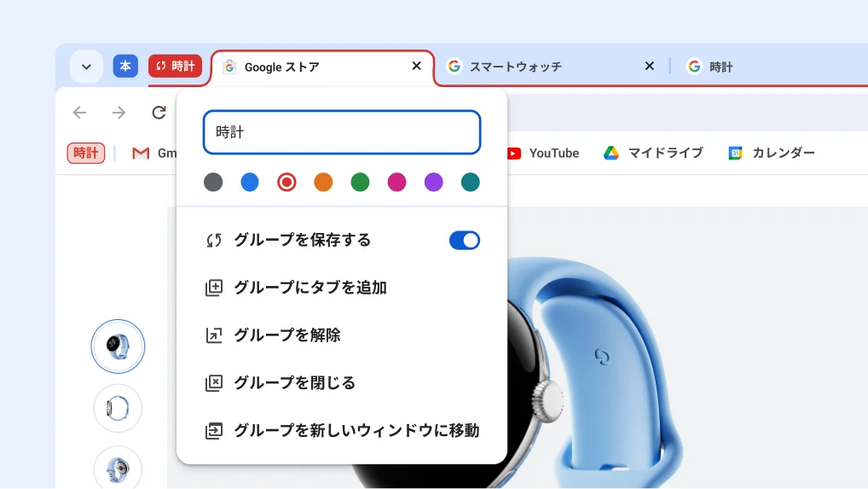The height and width of the screenshot is (489, 868).
Task: Choose the teal group color
Action: click(x=471, y=182)
